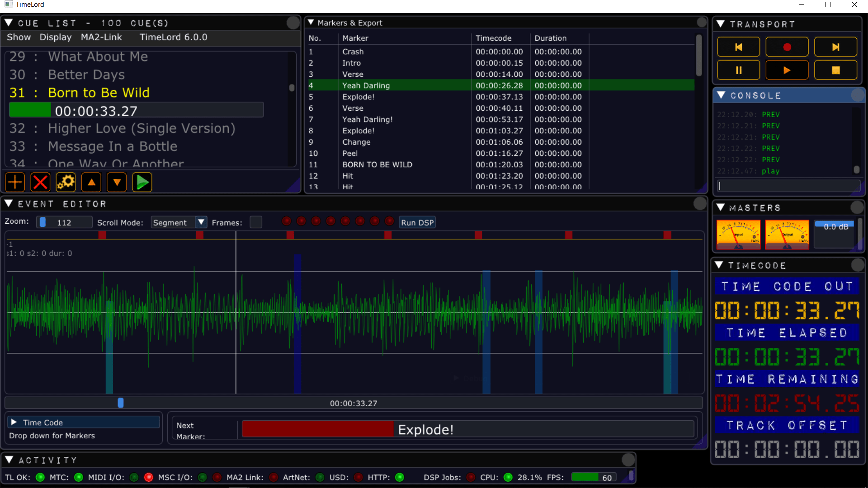Collapse the Masters panel
The height and width of the screenshot is (488, 868).
pos(721,207)
